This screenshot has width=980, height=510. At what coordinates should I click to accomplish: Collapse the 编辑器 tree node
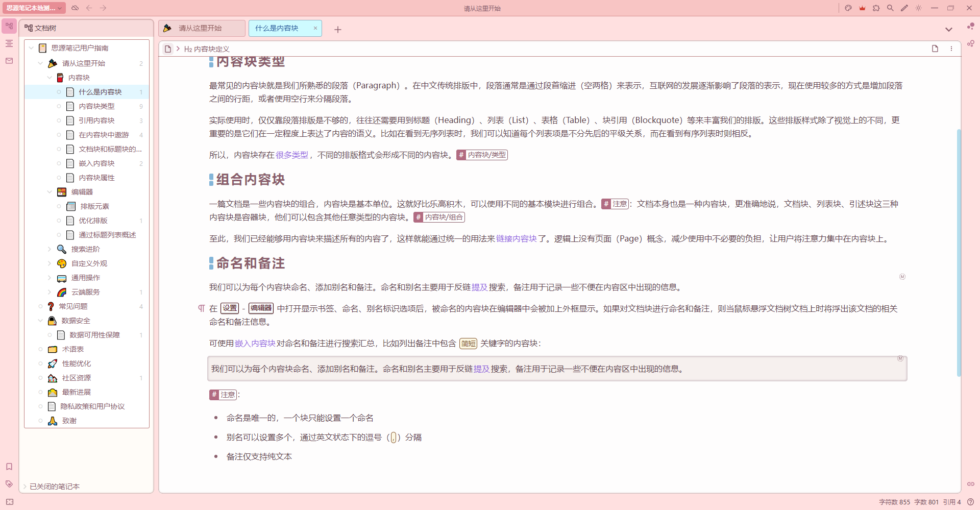coord(50,192)
